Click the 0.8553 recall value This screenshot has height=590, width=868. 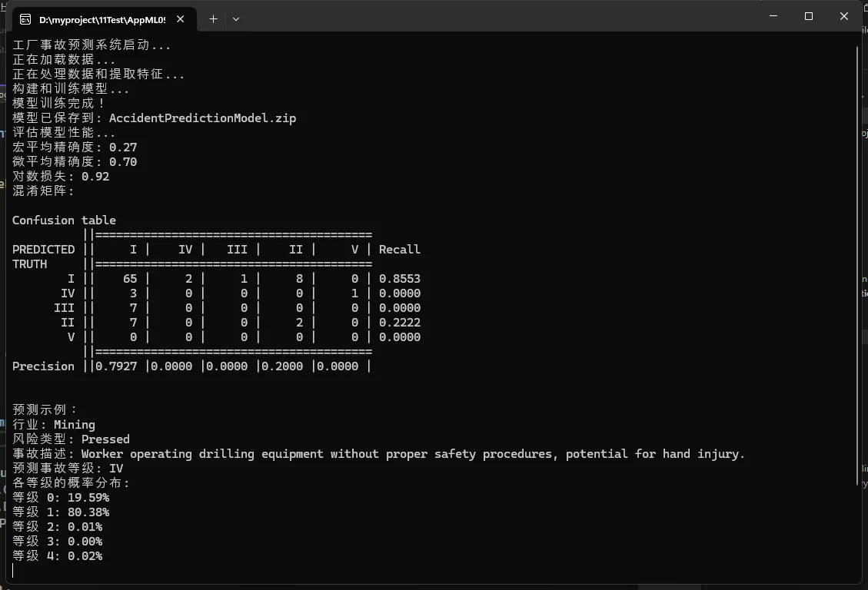tap(400, 279)
